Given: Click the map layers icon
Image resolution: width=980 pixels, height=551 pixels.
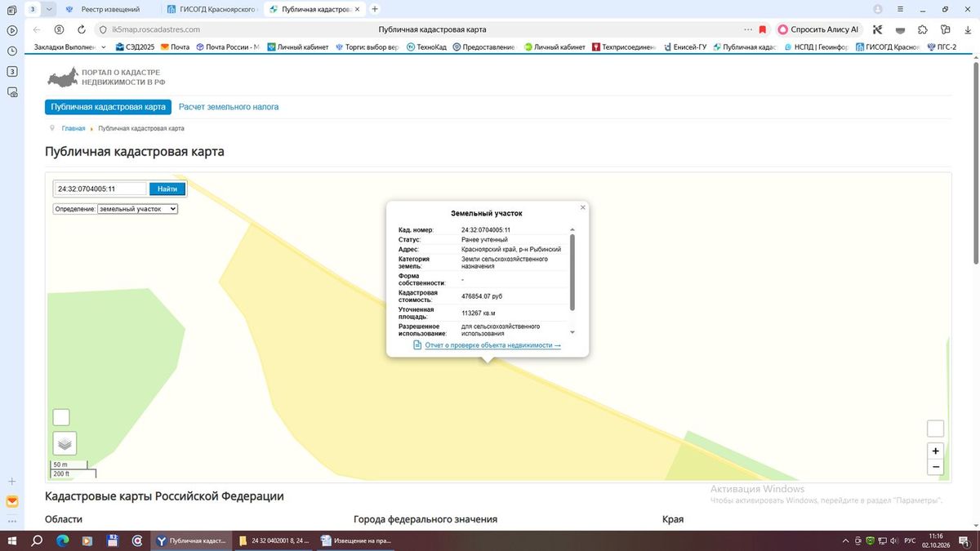Looking at the screenshot, I should (65, 443).
